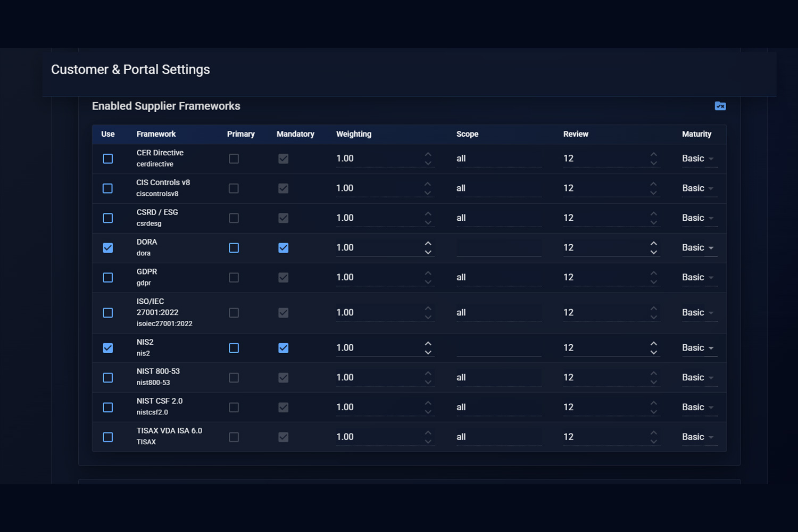The height and width of the screenshot is (532, 798).
Task: Decrease NIS2 weighting with the down arrow
Action: tap(428, 352)
